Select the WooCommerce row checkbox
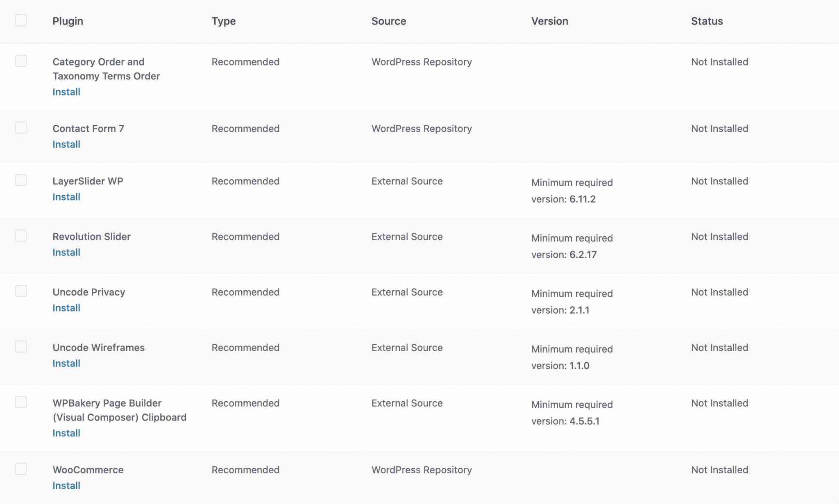The image size is (839, 504). [21, 469]
